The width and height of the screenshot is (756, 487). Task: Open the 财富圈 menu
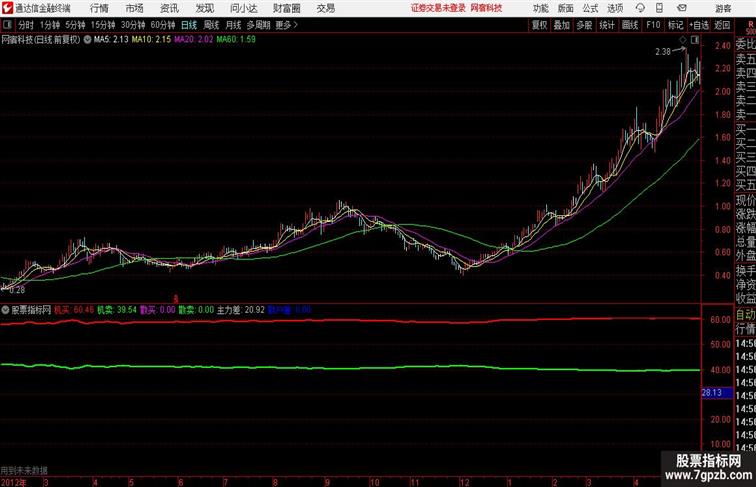286,8
